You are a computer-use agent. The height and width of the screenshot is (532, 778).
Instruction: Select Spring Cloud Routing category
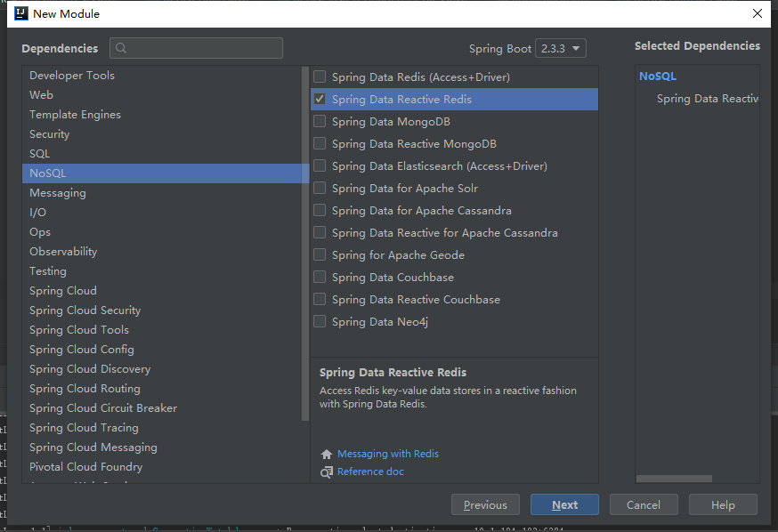pyautogui.click(x=162, y=389)
